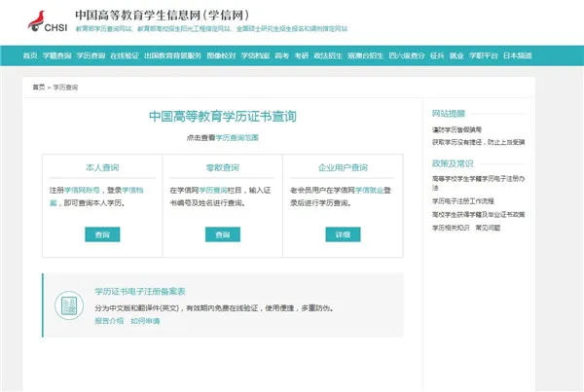This screenshot has width=584, height=392.
Task: Open 获取学历没有捷径 sidebar notice
Action: [x=478, y=142]
